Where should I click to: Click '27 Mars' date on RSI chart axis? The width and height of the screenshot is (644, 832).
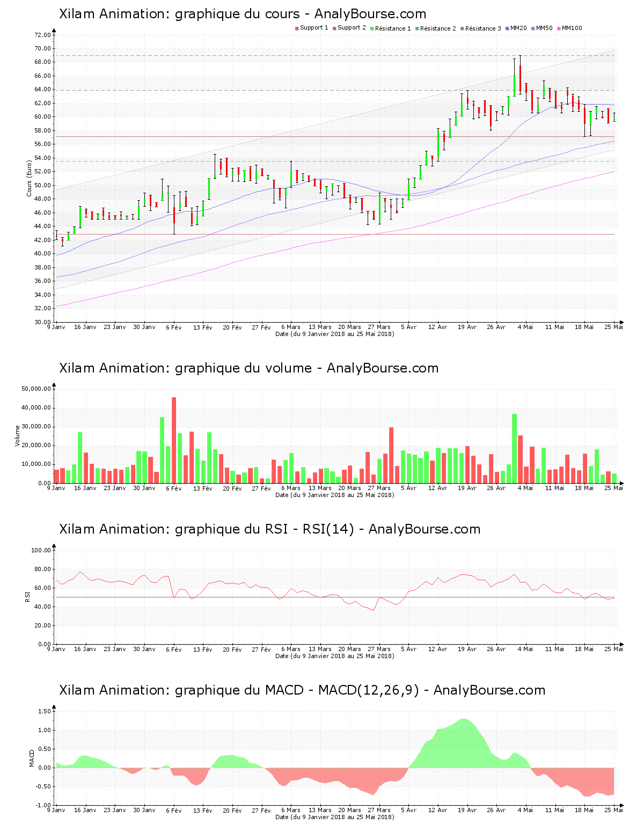tap(379, 649)
